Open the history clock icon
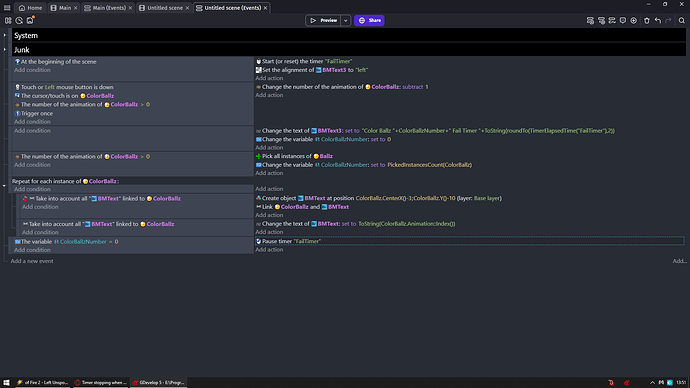Viewport: 690px width, 388px height. pyautogui.click(x=19, y=20)
